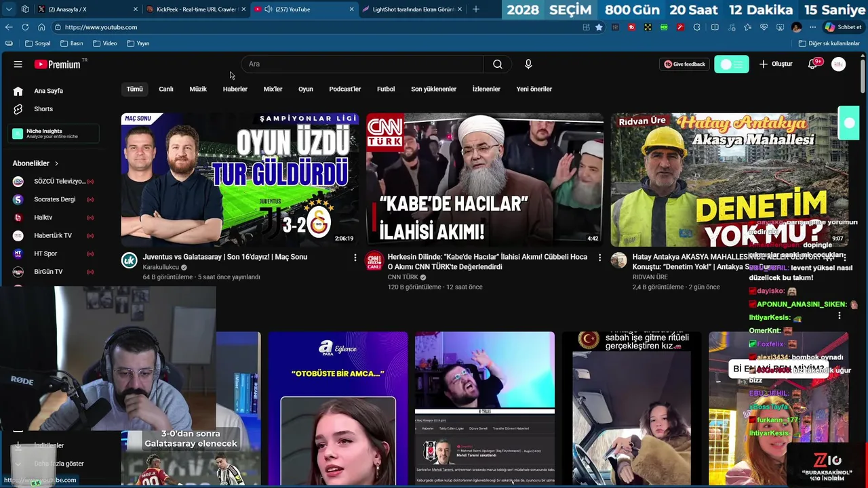Open more options for Juventus vs Galatasaray video
Viewport: 868px width, 488px height.
pos(355,258)
